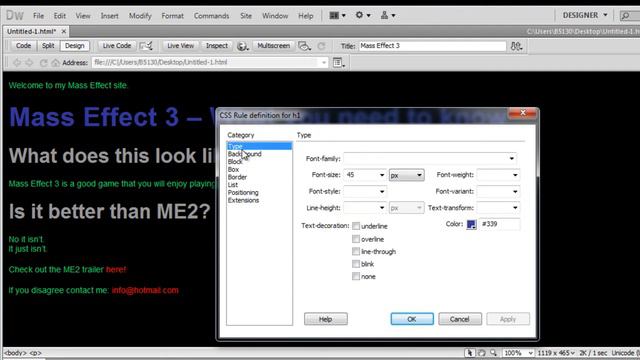Open the Edit menu

pyautogui.click(x=60, y=16)
